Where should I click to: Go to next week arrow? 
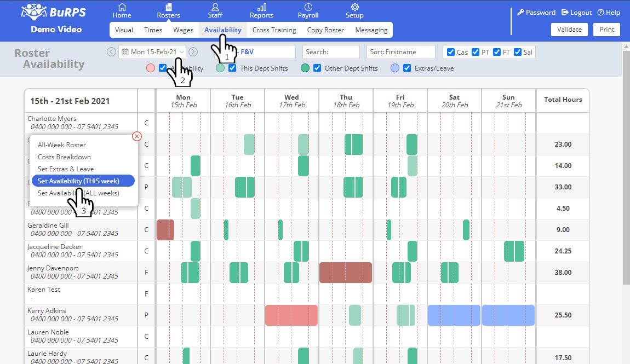193,52
